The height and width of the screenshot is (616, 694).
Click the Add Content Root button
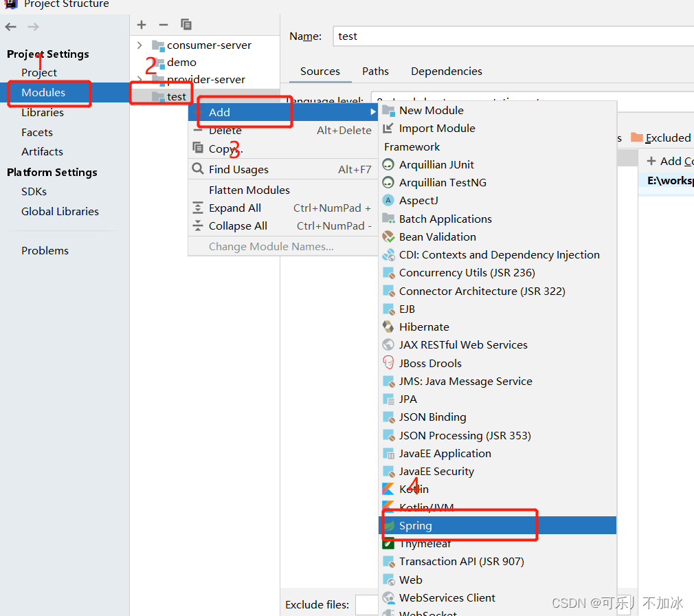670,161
